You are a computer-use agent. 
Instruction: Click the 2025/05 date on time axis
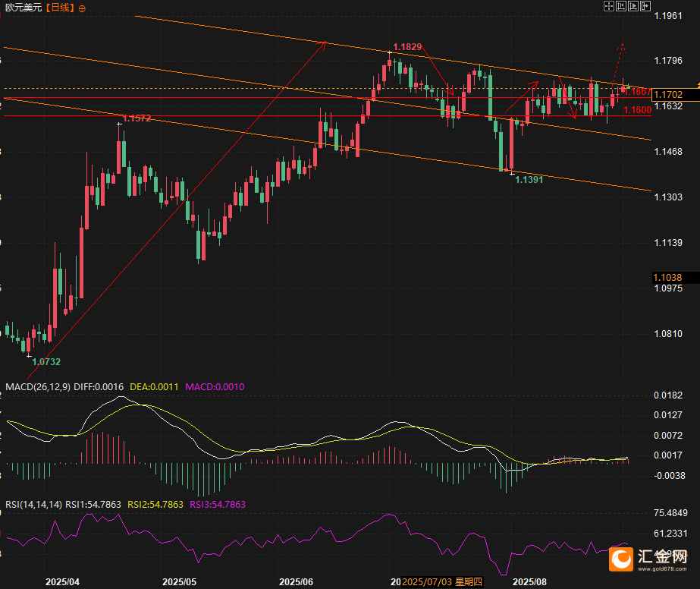click(x=180, y=582)
